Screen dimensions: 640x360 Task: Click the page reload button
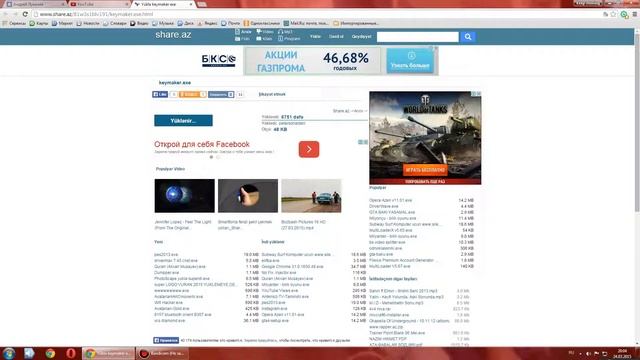pyautogui.click(x=25, y=14)
